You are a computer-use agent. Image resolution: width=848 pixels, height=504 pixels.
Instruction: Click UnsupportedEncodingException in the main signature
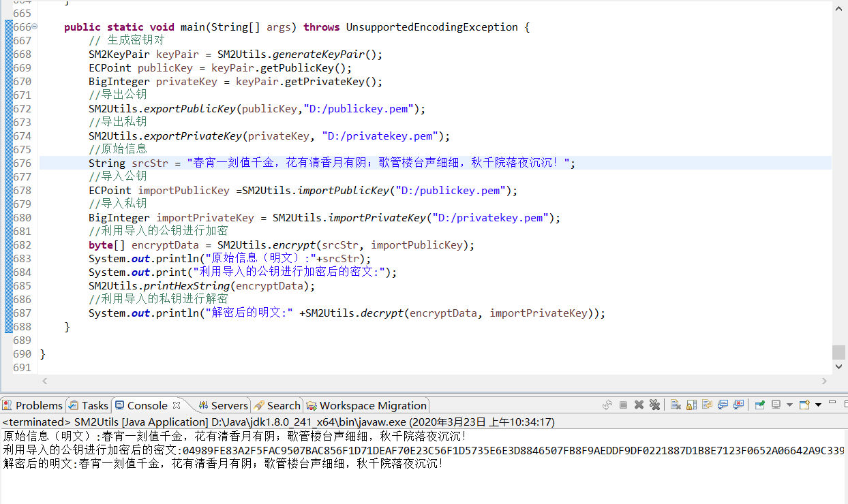coord(432,27)
